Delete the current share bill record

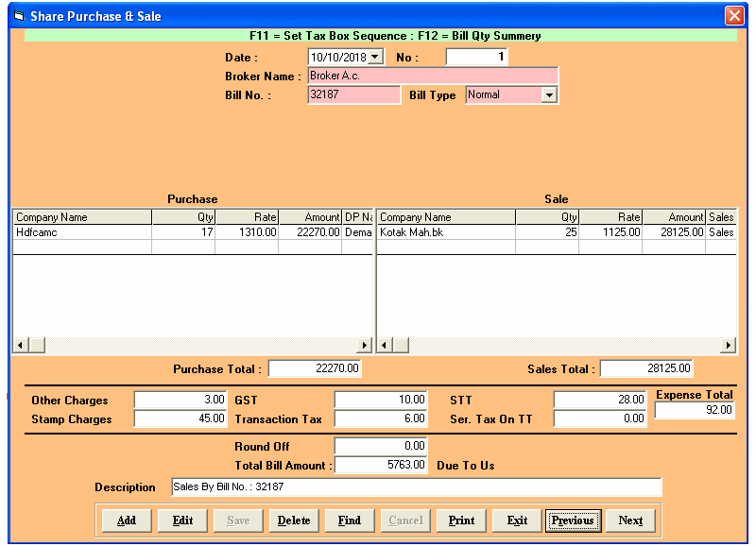(293, 520)
